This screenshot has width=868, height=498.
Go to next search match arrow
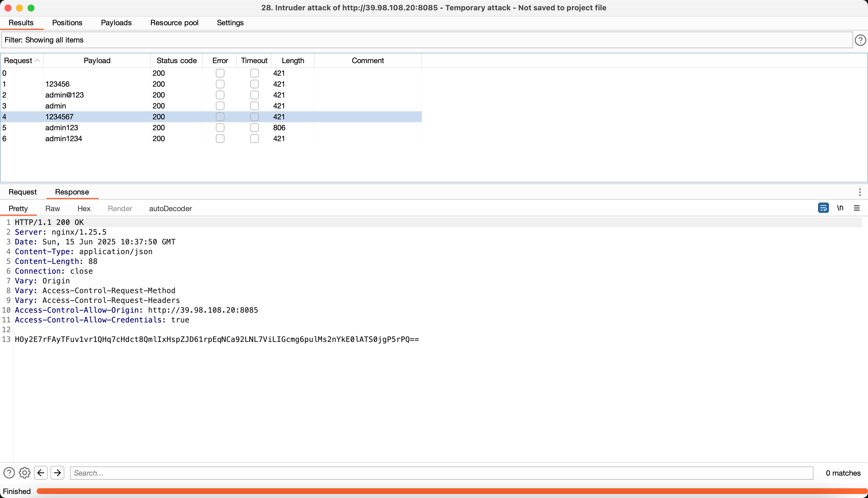tap(57, 473)
